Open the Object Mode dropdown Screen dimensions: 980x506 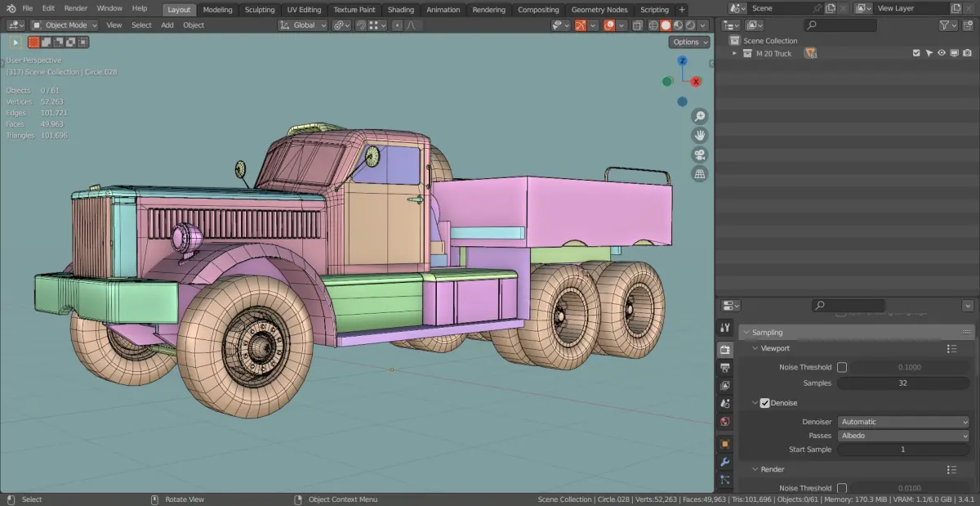[x=65, y=25]
